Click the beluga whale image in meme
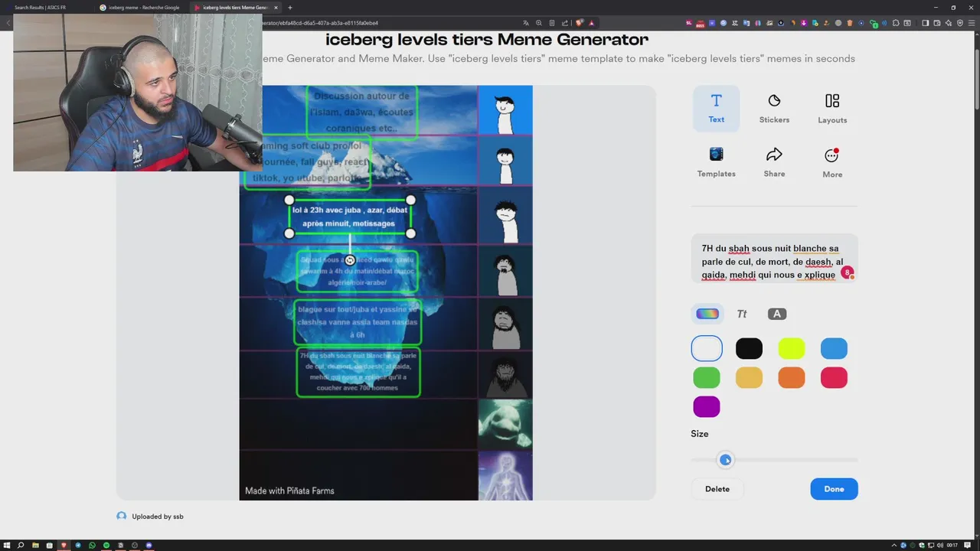The width and height of the screenshot is (980, 551). [505, 423]
